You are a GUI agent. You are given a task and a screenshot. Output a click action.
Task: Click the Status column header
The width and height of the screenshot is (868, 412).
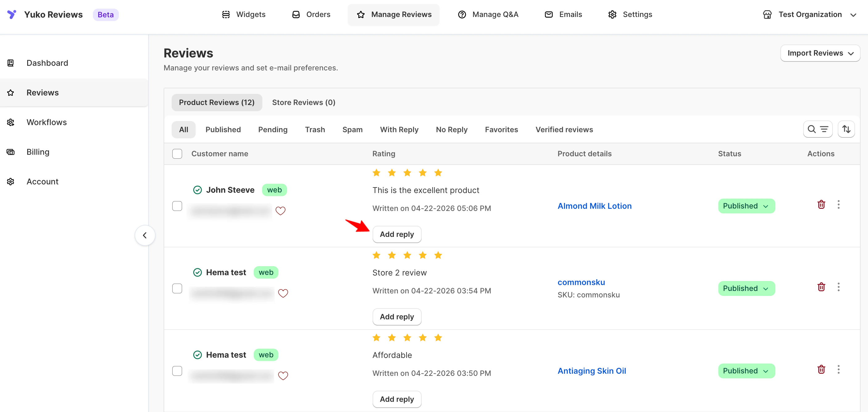click(x=729, y=154)
